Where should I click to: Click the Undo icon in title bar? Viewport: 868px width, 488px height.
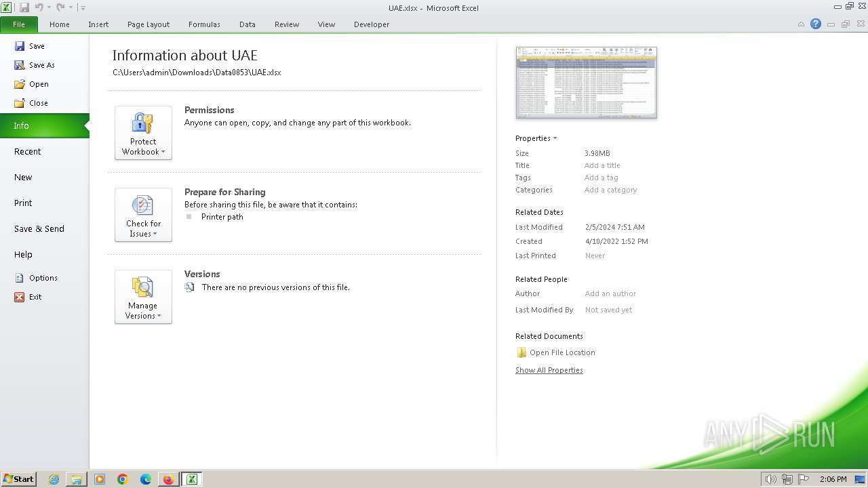point(39,7)
